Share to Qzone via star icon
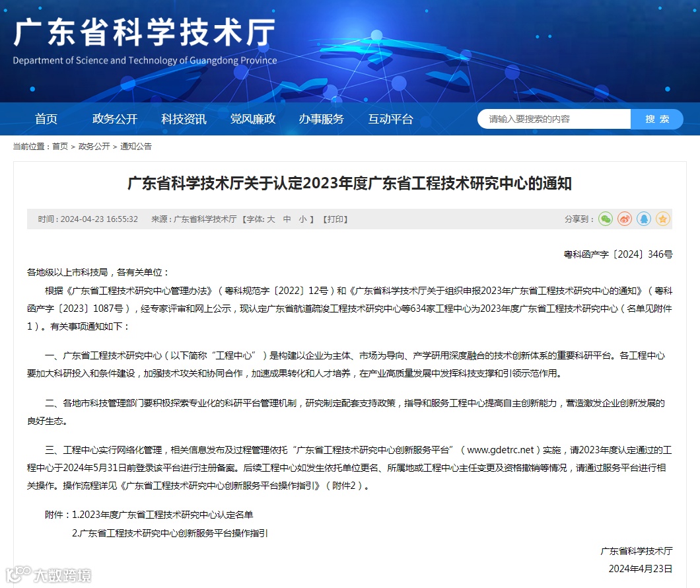The width and height of the screenshot is (700, 588). [663, 219]
